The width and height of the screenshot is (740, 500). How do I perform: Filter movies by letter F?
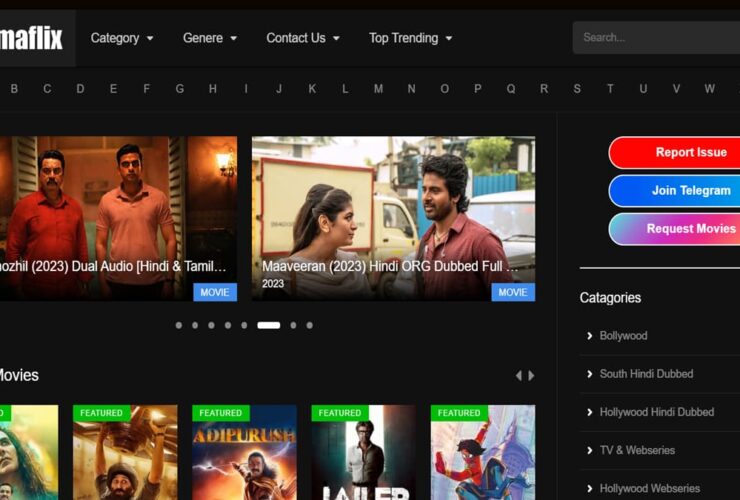[x=146, y=89]
